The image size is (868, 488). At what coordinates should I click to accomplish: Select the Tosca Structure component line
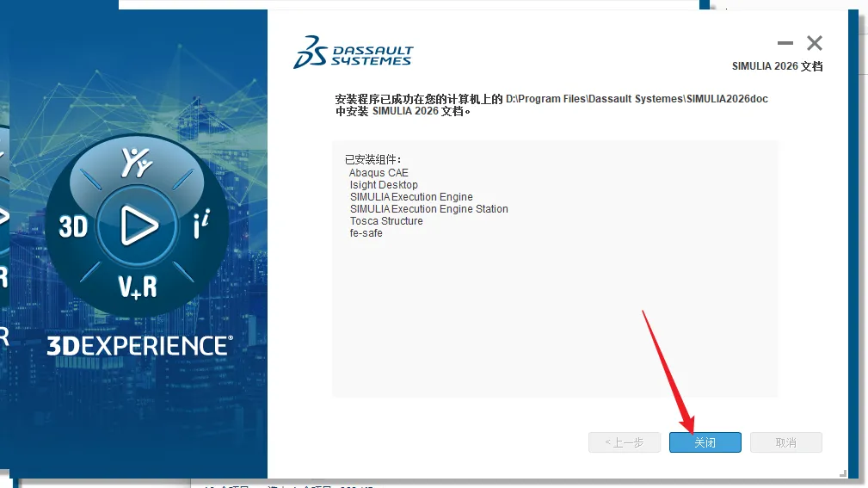pyautogui.click(x=386, y=221)
